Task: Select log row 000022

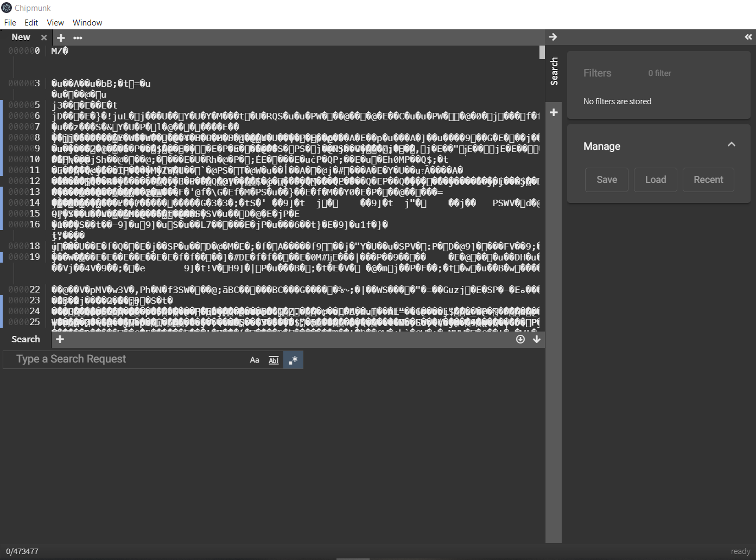Action: point(271,290)
